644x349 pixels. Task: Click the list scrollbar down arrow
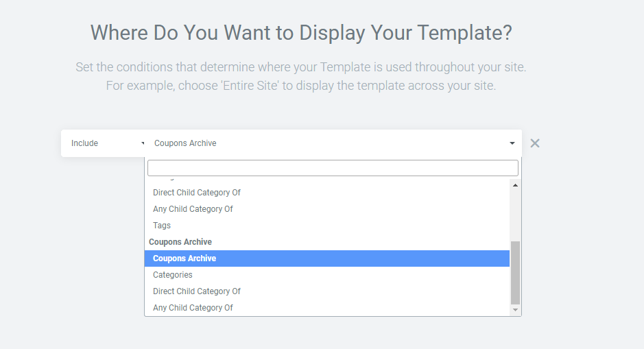(515, 310)
